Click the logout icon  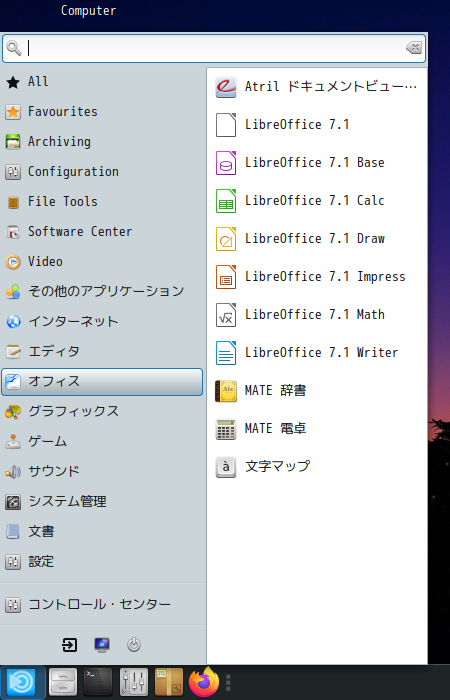click(69, 645)
